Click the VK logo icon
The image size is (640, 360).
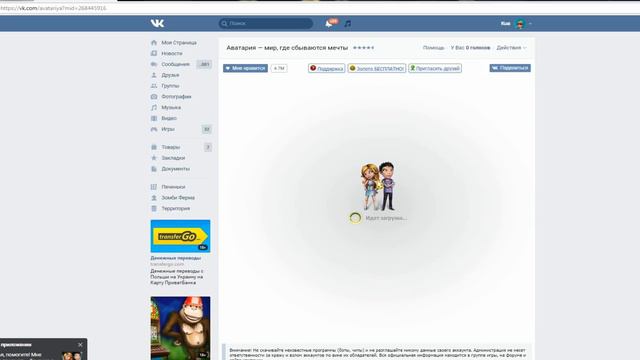click(158, 23)
